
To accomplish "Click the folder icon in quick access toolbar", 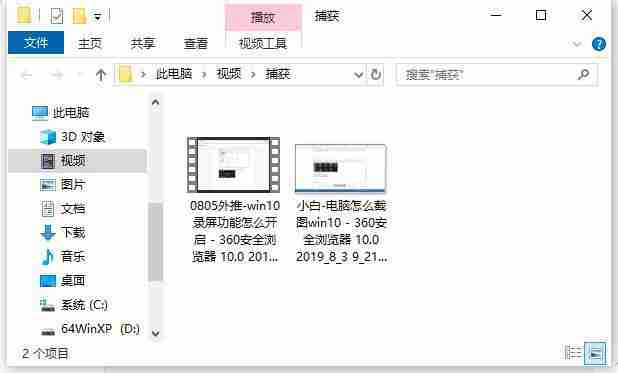I will [24, 15].
